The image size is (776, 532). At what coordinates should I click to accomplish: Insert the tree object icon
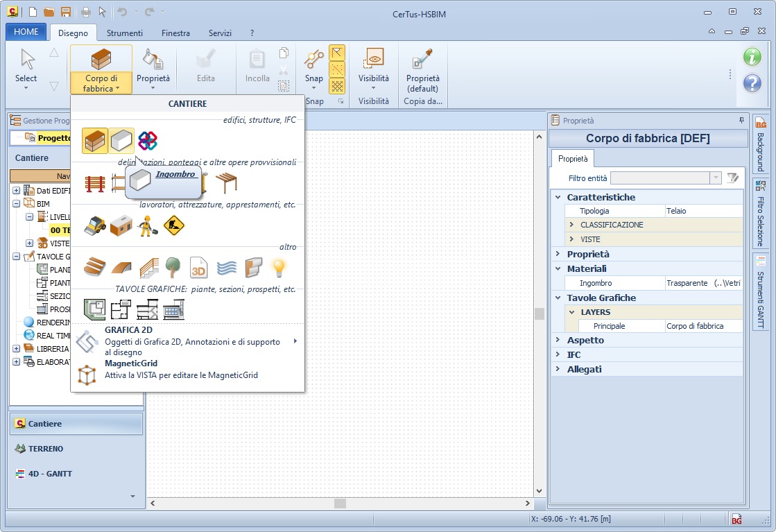173,267
